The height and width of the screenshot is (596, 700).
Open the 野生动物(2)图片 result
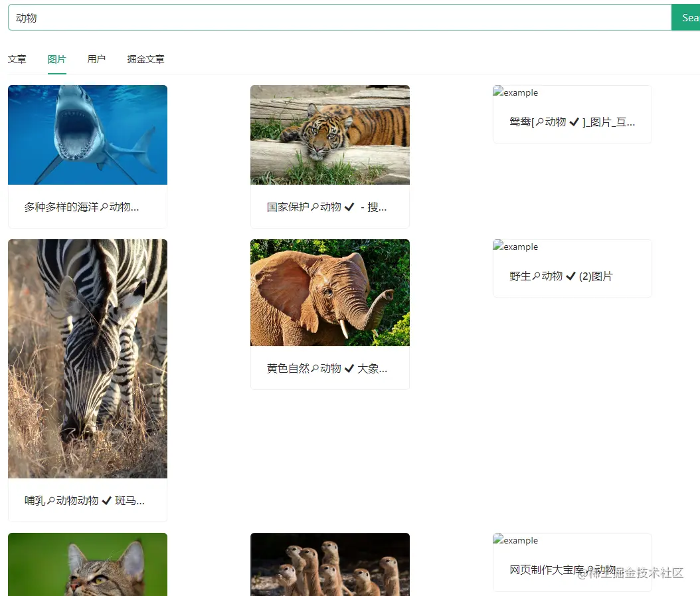tap(560, 276)
